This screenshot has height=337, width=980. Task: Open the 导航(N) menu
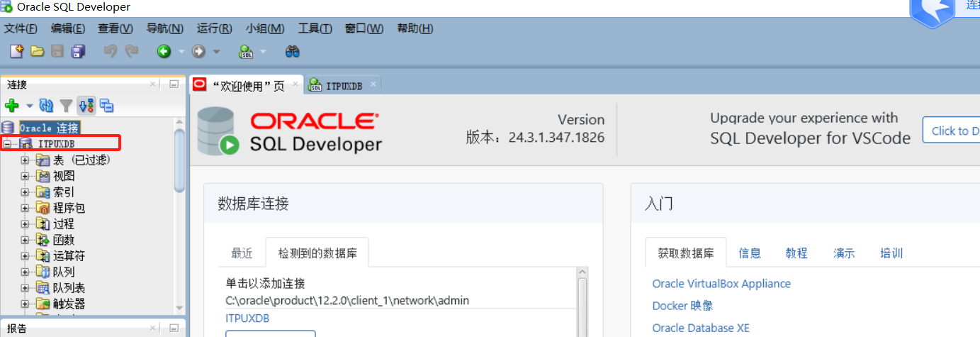(165, 28)
